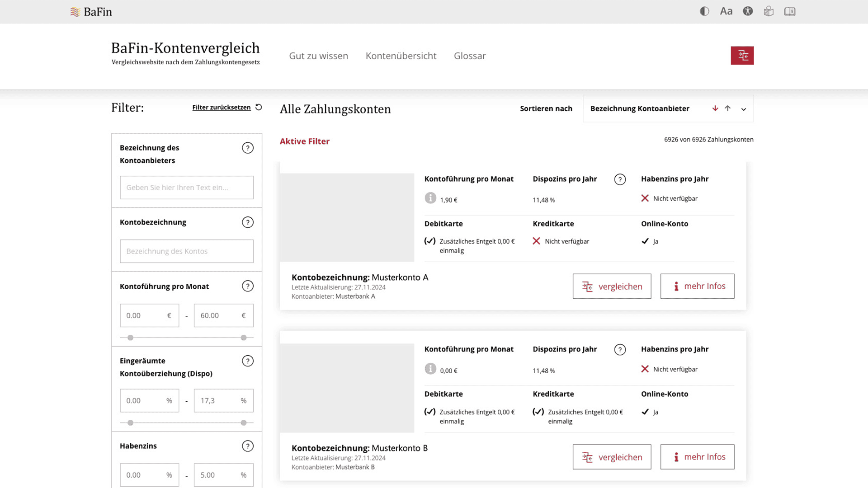Click Habenzins minimum 0.00 % field
This screenshot has width=868, height=488.
150,475
